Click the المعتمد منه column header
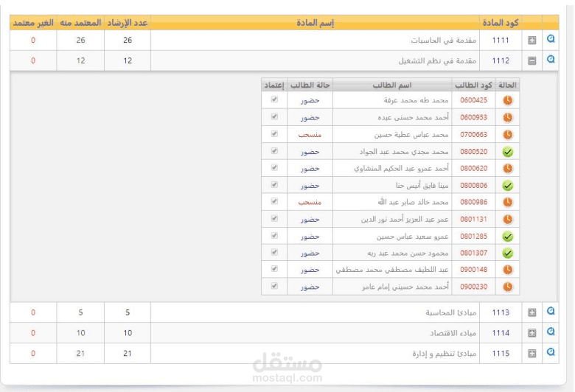The image size is (575, 392). [x=80, y=23]
